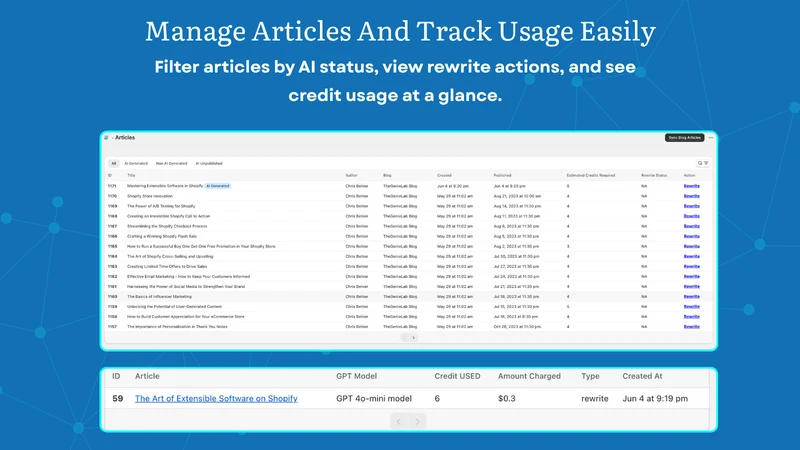Select title Streamlining the Shopify Checkout Process
Image resolution: width=800 pixels, height=450 pixels.
pos(167,226)
